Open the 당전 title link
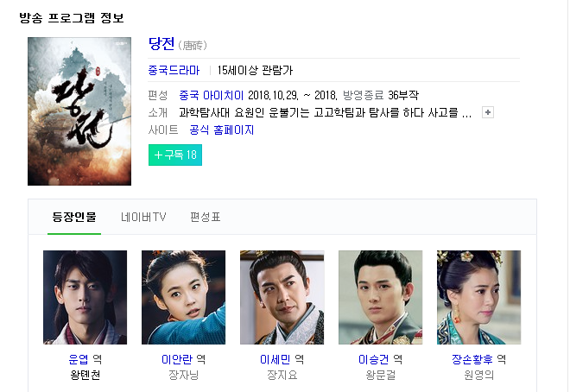Screen dimensions: 570x392 [x=161, y=44]
